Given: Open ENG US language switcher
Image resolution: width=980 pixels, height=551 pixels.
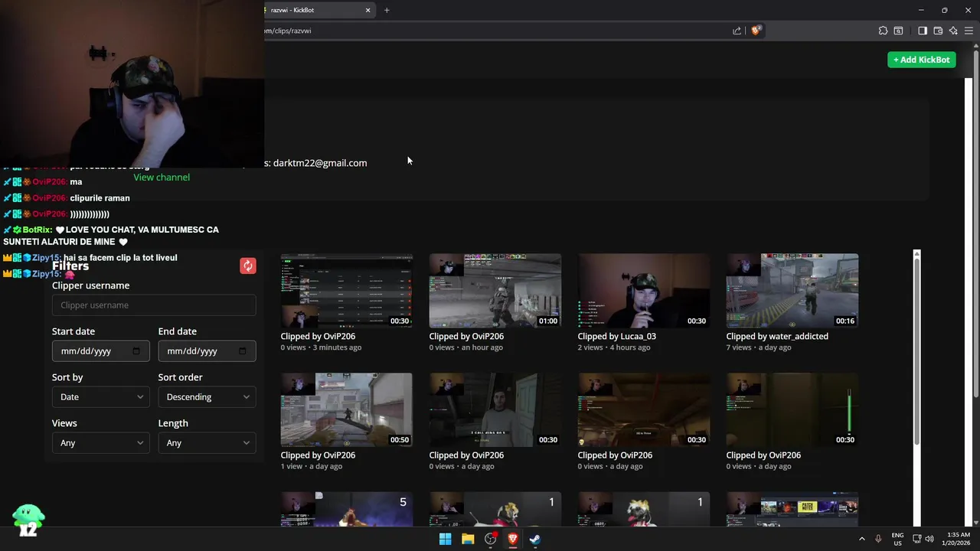Looking at the screenshot, I should click(897, 539).
